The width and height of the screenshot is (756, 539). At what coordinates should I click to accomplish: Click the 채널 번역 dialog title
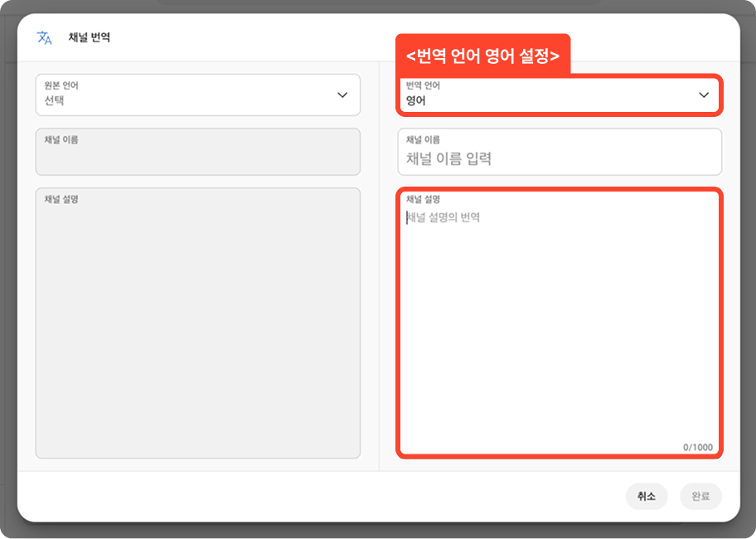pyautogui.click(x=90, y=38)
